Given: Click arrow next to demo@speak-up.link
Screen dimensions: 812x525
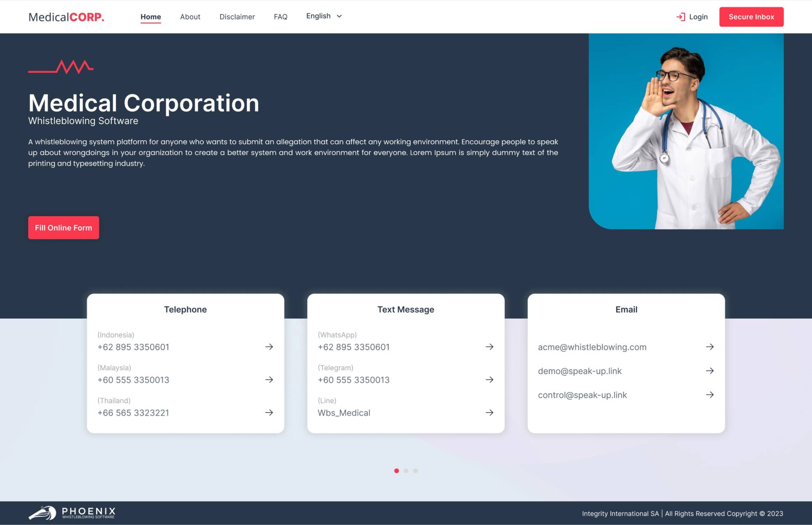Looking at the screenshot, I should [709, 371].
